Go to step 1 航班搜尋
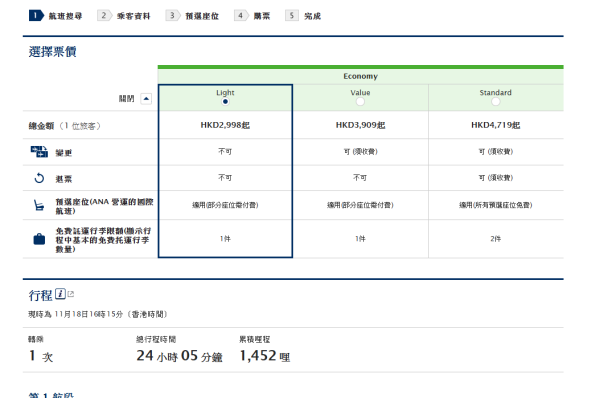 coord(56,16)
